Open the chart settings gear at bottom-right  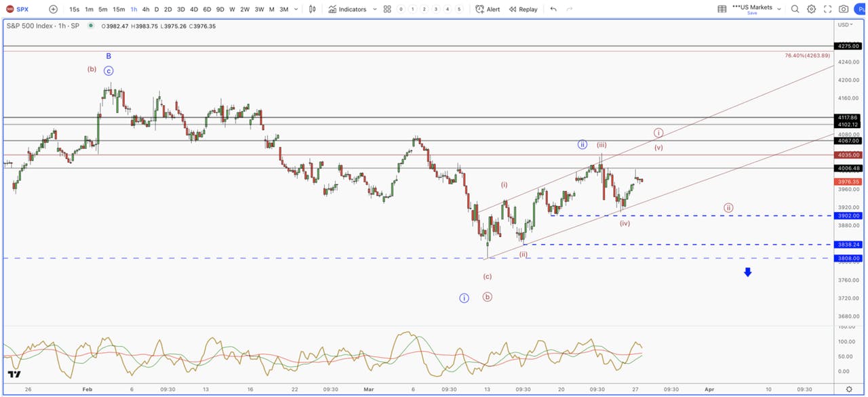849,390
